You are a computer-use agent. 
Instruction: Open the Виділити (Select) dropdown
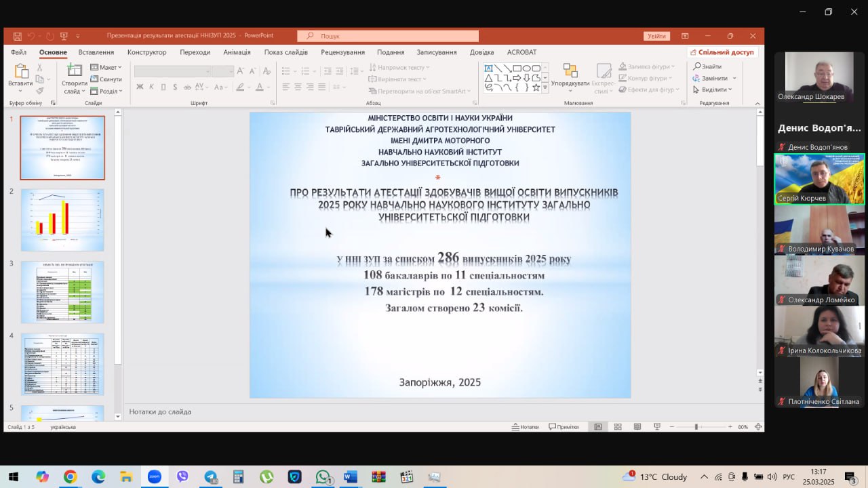(x=713, y=89)
